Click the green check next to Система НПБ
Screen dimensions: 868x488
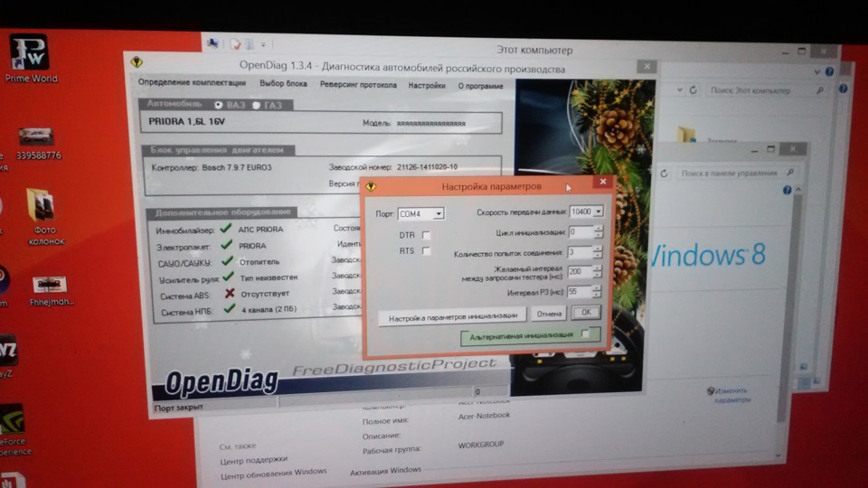(x=229, y=309)
